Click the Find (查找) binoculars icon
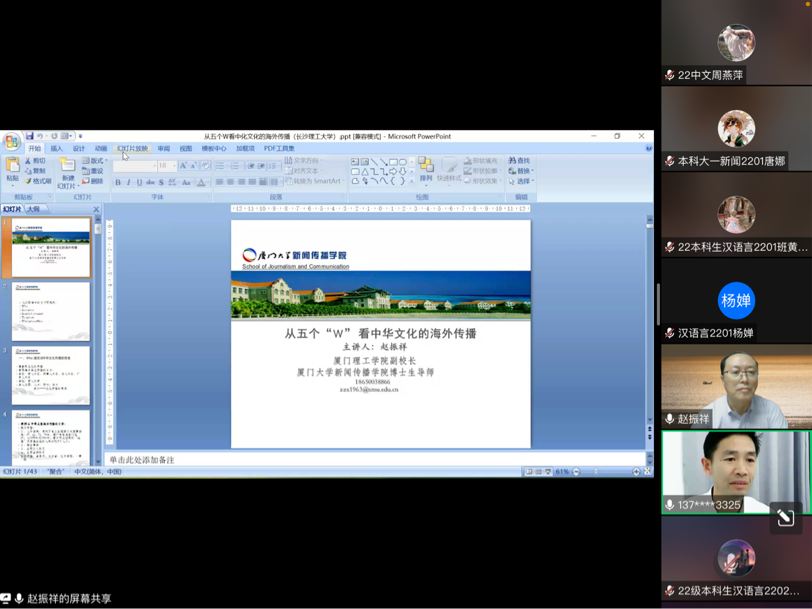 513,160
